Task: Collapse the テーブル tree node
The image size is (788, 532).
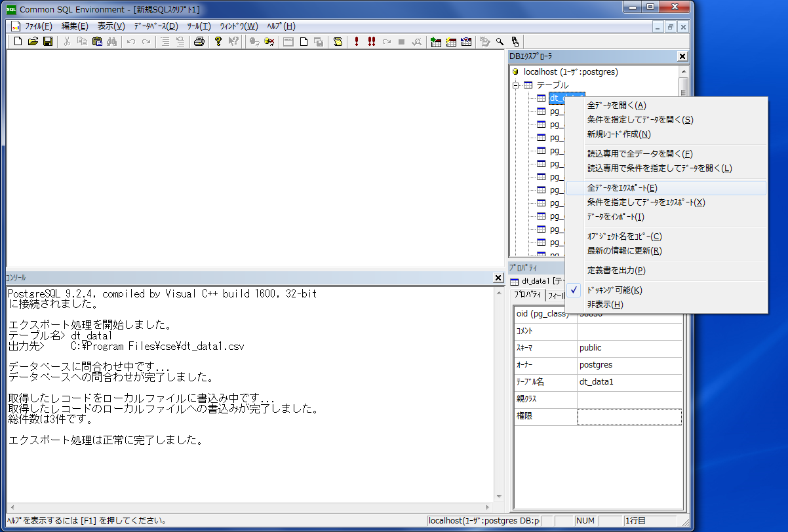Action: (x=516, y=85)
